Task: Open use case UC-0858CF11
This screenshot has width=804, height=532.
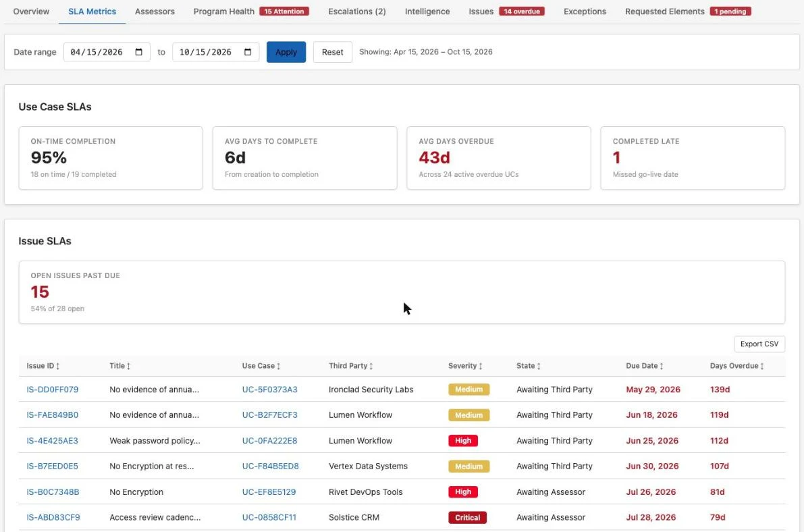Action: (x=269, y=518)
